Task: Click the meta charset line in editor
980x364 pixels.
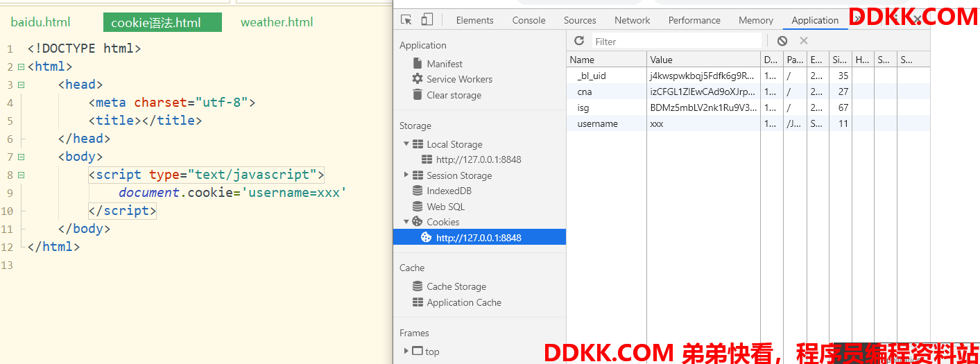Action: [172, 103]
